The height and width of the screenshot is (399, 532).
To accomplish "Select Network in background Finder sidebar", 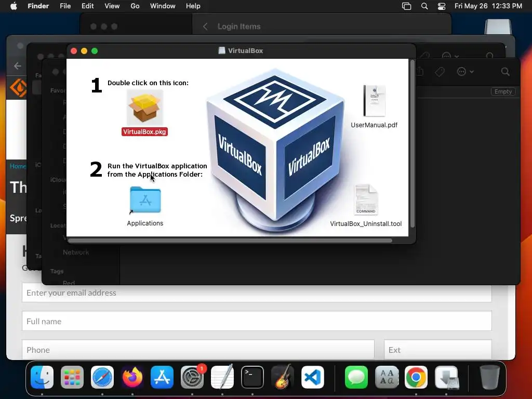I will [x=76, y=252].
